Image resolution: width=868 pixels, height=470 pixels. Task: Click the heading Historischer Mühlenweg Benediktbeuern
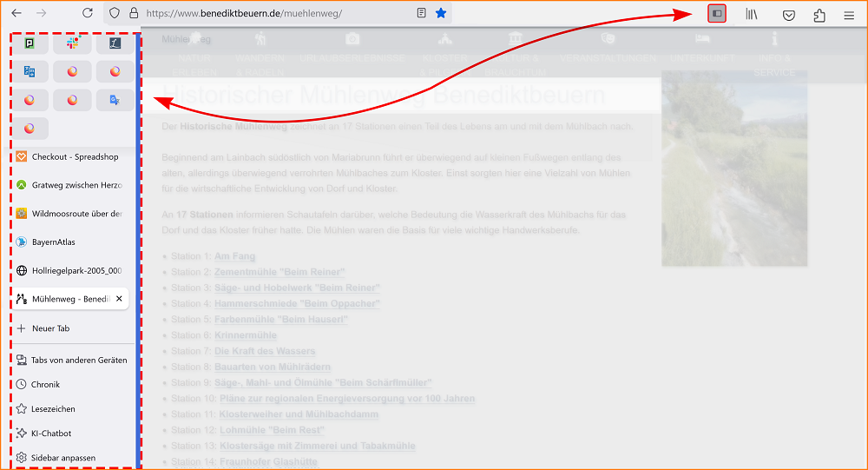[383, 95]
